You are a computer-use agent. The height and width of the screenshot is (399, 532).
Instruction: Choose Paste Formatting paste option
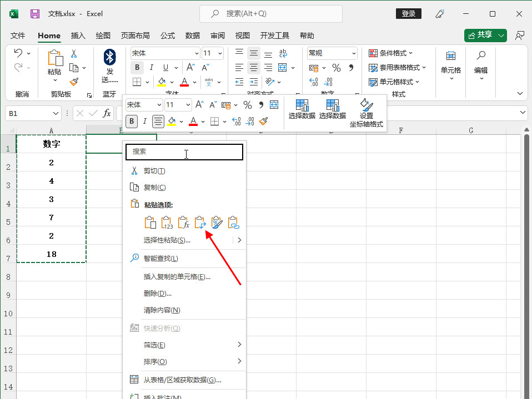click(x=217, y=223)
